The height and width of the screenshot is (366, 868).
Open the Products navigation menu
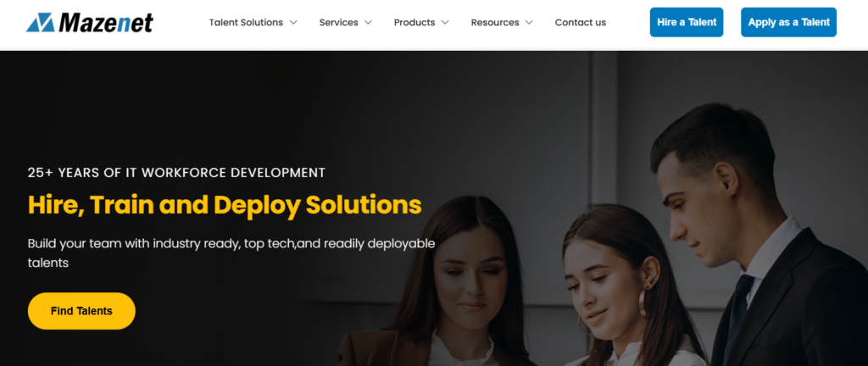pyautogui.click(x=414, y=23)
